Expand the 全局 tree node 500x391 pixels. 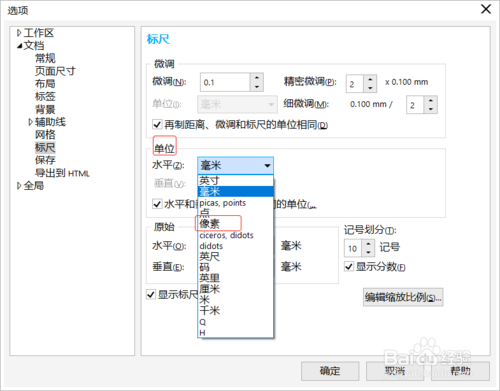(x=19, y=186)
